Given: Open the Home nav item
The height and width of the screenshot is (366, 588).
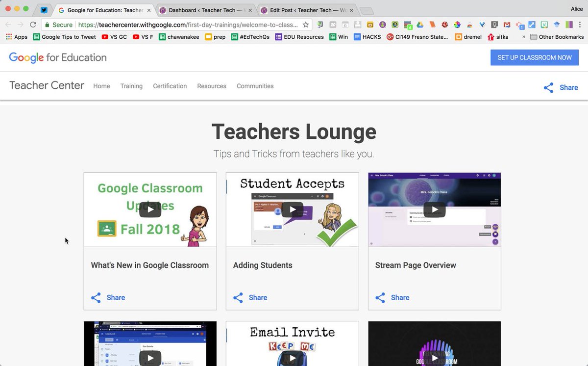Looking at the screenshot, I should [101, 86].
